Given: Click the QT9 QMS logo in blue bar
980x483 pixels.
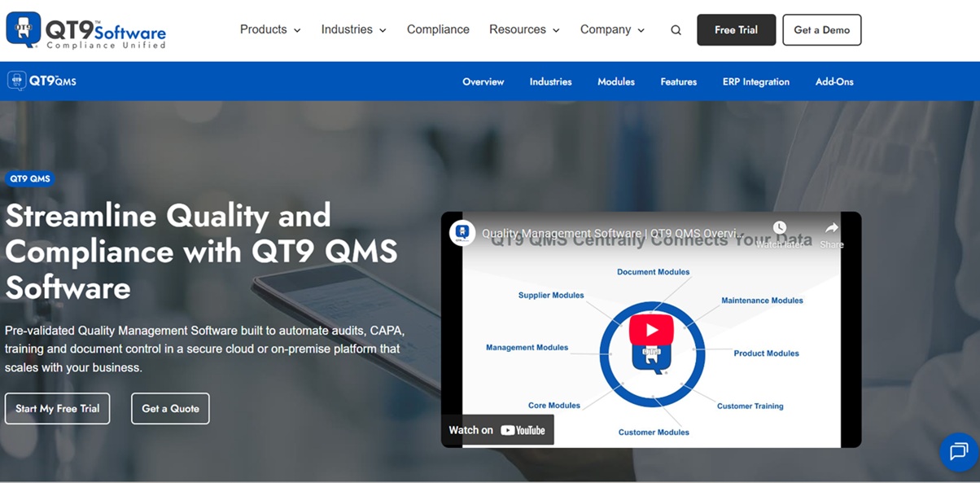Looking at the screenshot, I should pos(42,81).
